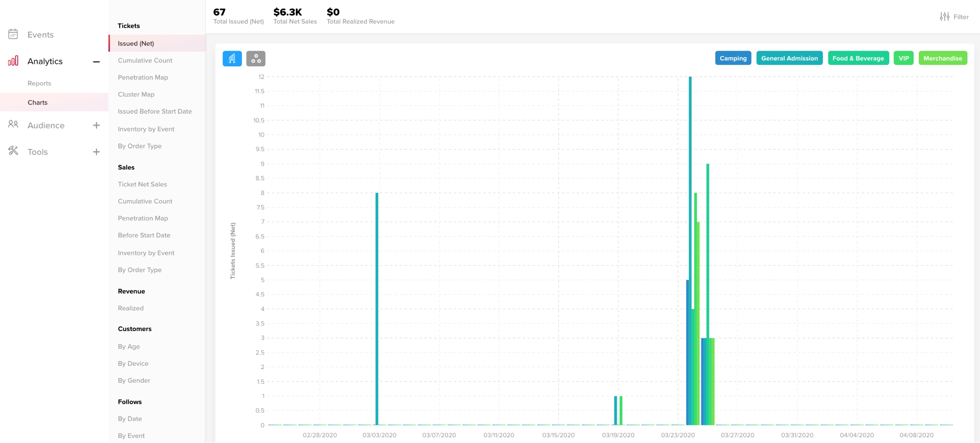This screenshot has width=980, height=443.
Task: Open Follows By Date chart
Action: (130, 419)
